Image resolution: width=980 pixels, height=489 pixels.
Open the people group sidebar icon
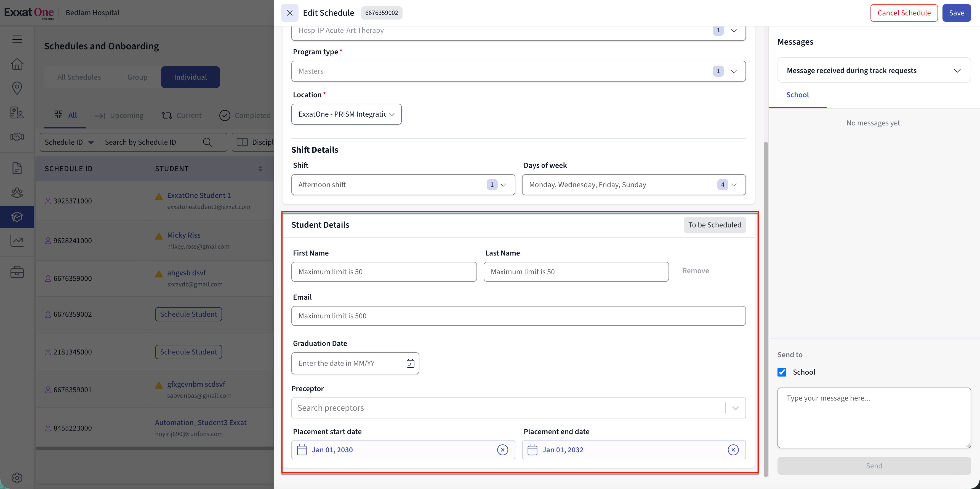[x=17, y=193]
